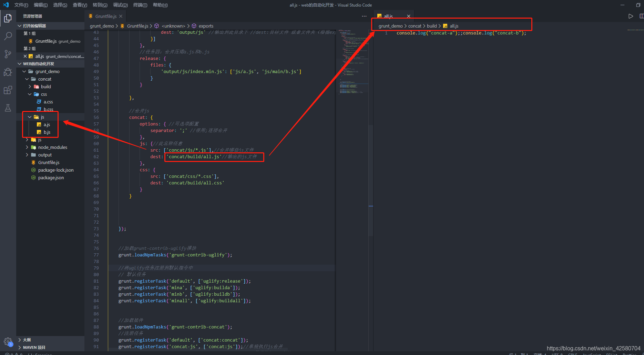Click the editor More Actions ellipsis
Image resolution: width=644 pixels, height=355 pixels.
pyautogui.click(x=364, y=16)
